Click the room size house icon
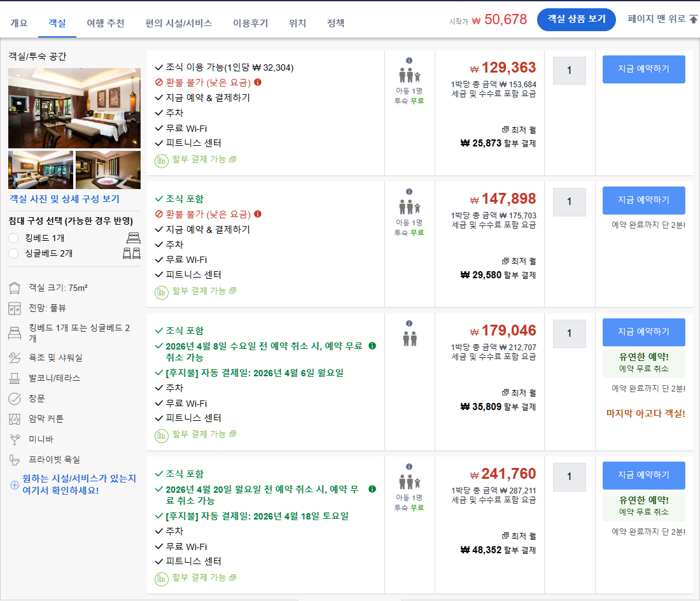This screenshot has height=601, width=700. coord(15,288)
